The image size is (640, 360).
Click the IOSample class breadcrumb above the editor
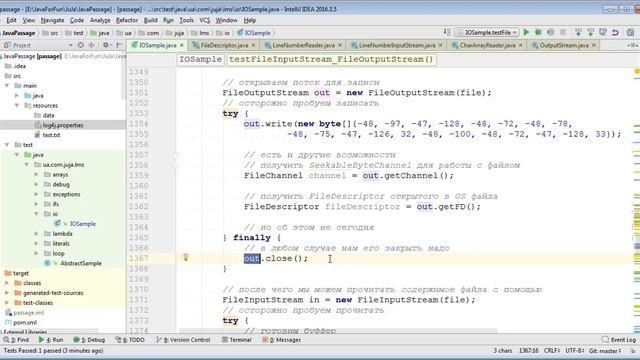(x=201, y=60)
